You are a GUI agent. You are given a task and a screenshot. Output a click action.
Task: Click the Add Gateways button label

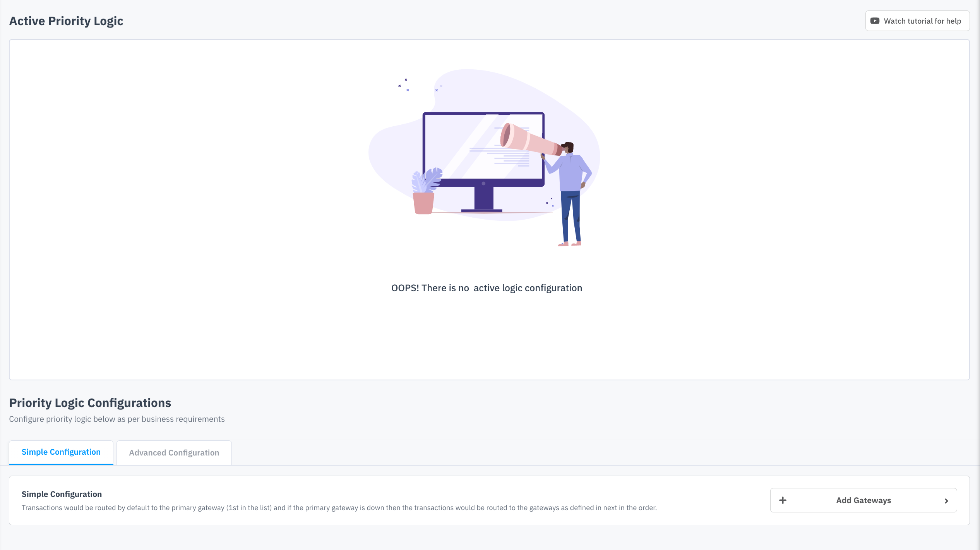(863, 500)
